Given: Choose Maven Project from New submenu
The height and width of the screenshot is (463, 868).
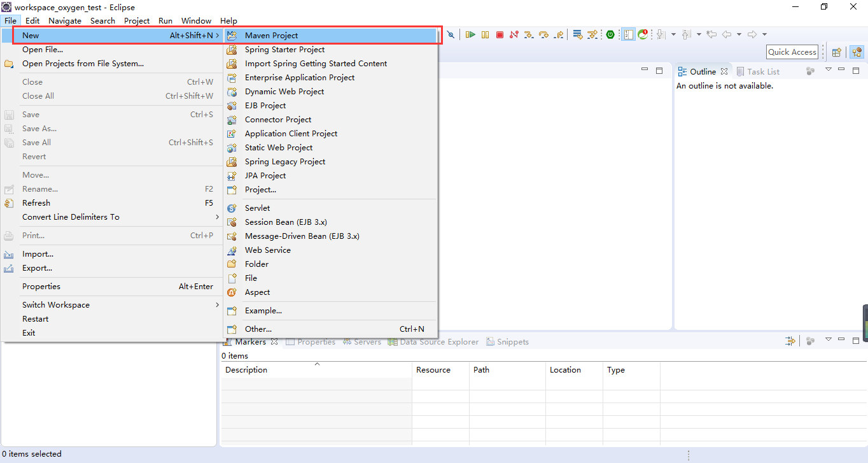Looking at the screenshot, I should tap(330, 35).
